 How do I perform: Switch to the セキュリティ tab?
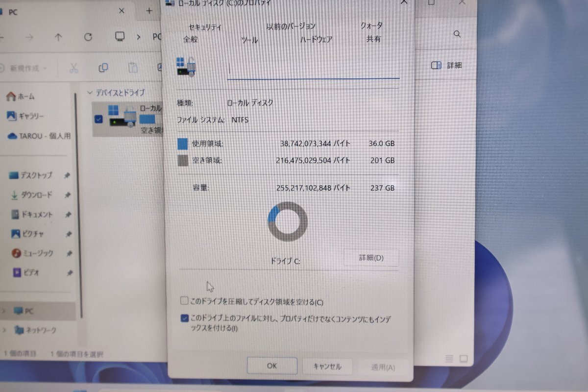tap(205, 27)
